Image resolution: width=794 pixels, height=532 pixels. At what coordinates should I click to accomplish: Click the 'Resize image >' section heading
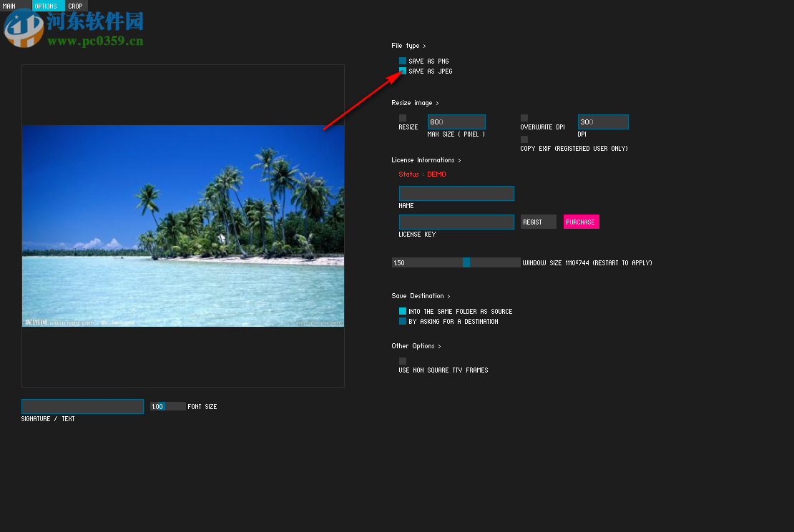point(415,103)
